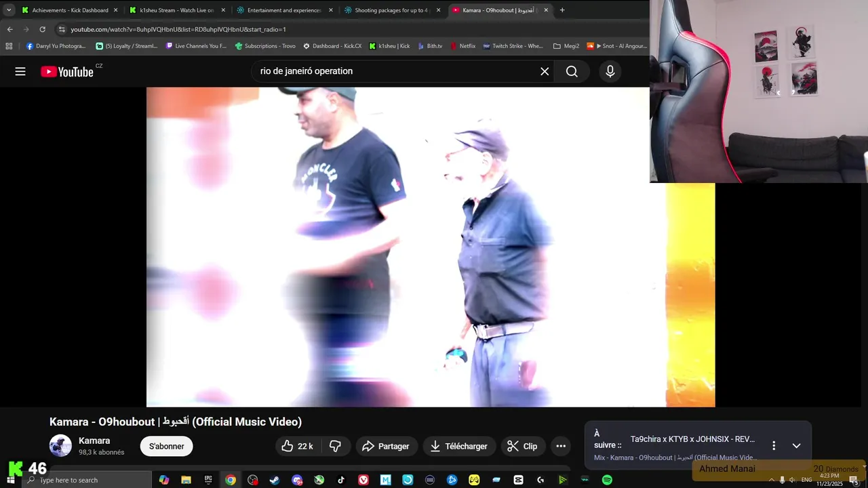868x488 pixels.
Task: Open the YouTube guide hamburger menu
Action: tap(20, 71)
